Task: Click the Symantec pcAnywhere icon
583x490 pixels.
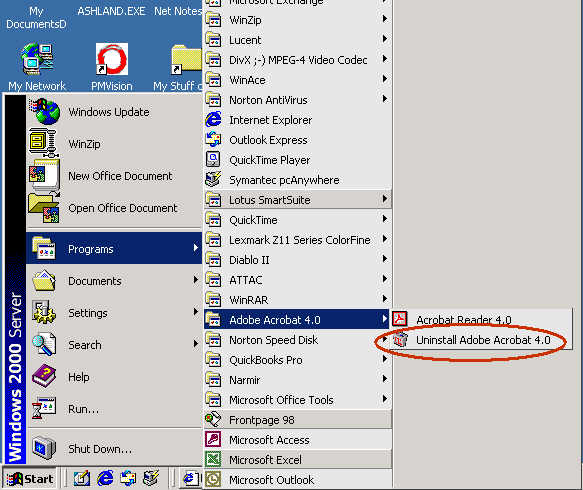Action: [x=213, y=180]
